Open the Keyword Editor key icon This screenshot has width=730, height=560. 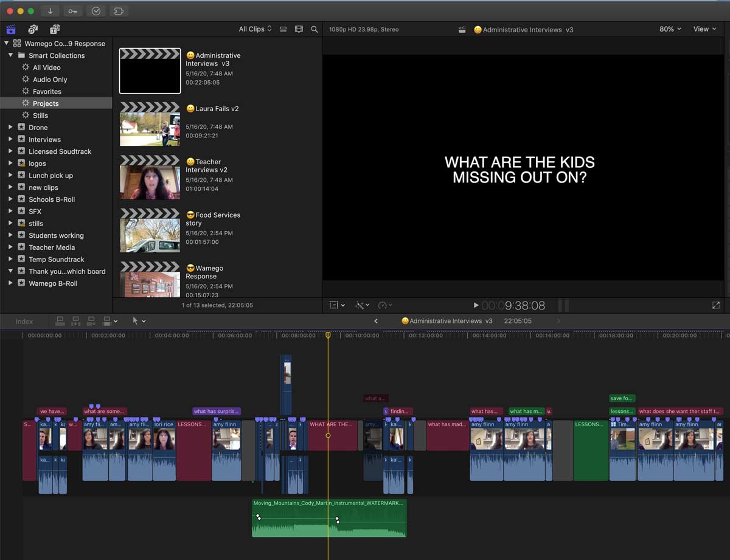pyautogui.click(x=72, y=11)
